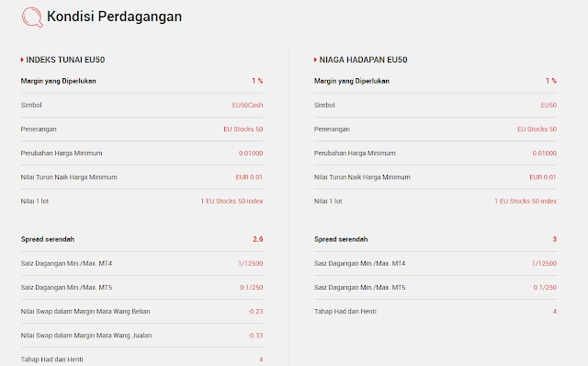Image resolution: width=588 pixels, height=366 pixels.
Task: Select Spread serendah label in Indeks Tunai
Action: pos(48,239)
